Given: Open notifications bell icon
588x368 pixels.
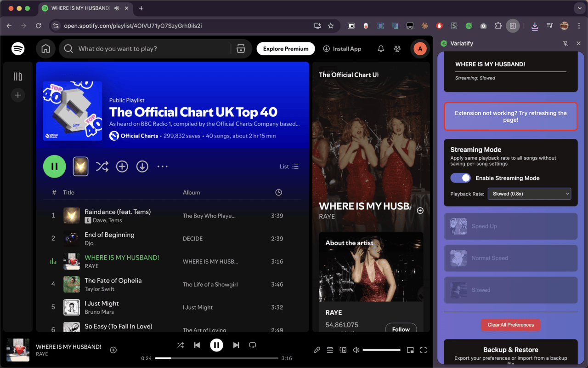Looking at the screenshot, I should [x=381, y=49].
